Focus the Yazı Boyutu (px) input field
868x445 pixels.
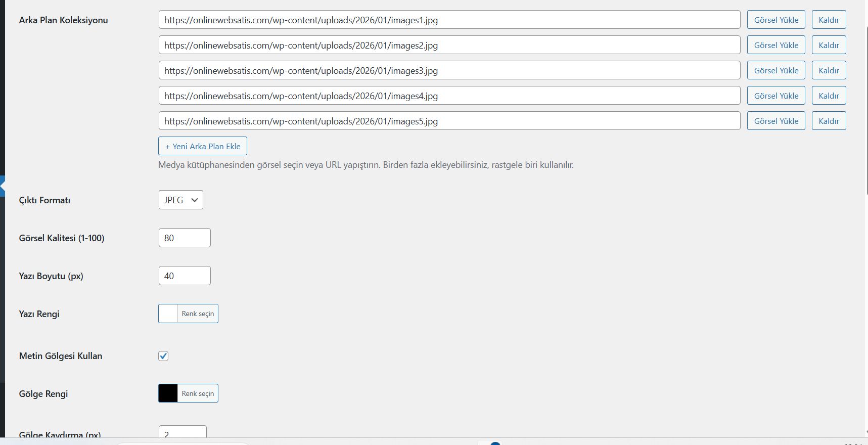click(x=185, y=276)
